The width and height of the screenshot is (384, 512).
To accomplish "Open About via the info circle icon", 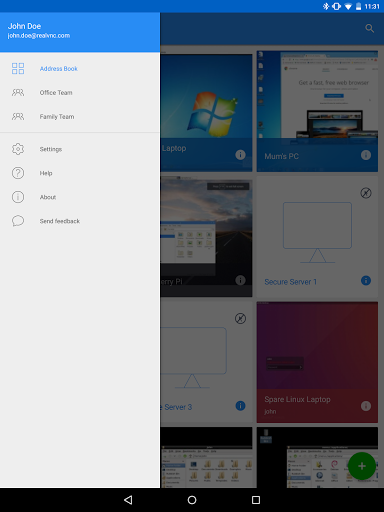I will [18, 197].
